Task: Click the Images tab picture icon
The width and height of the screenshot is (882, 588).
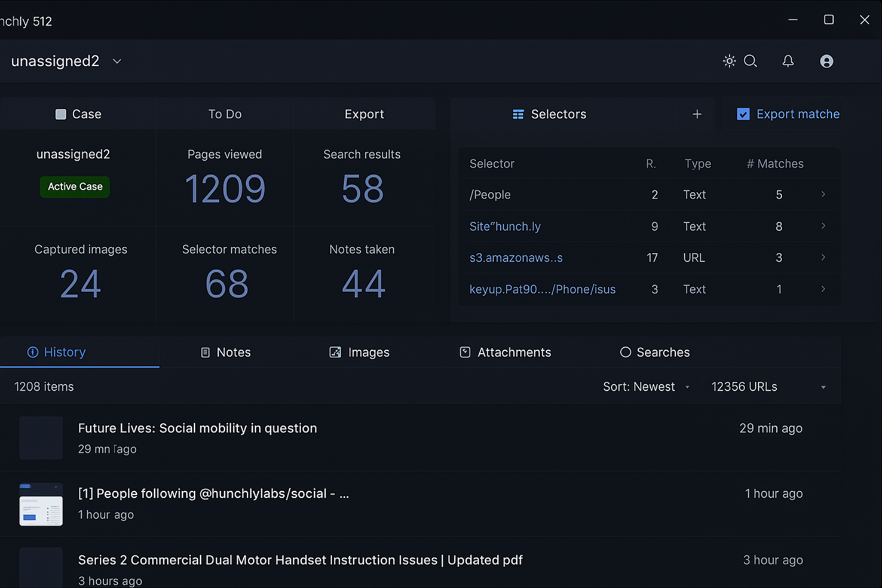Action: (335, 353)
